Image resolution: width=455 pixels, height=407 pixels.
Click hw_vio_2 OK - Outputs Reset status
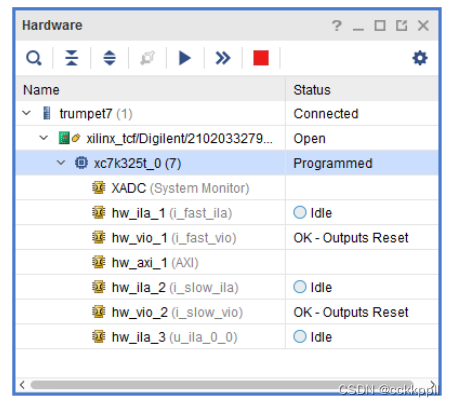(351, 312)
